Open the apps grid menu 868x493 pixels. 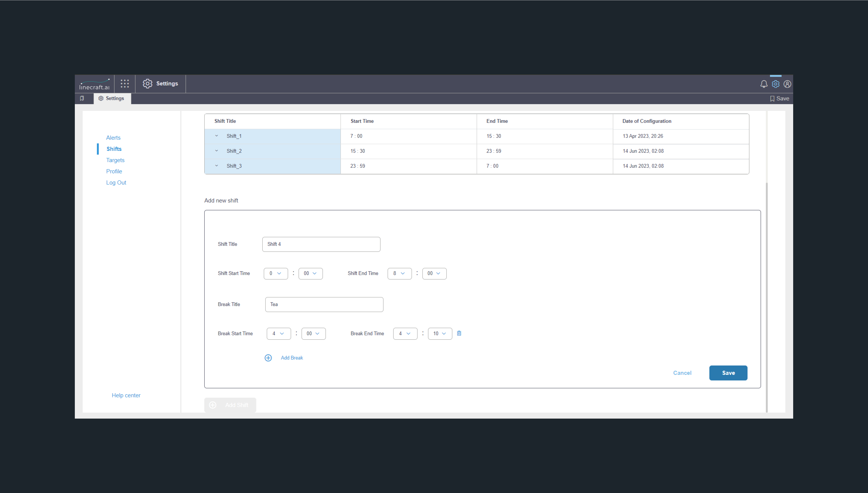pyautogui.click(x=125, y=84)
